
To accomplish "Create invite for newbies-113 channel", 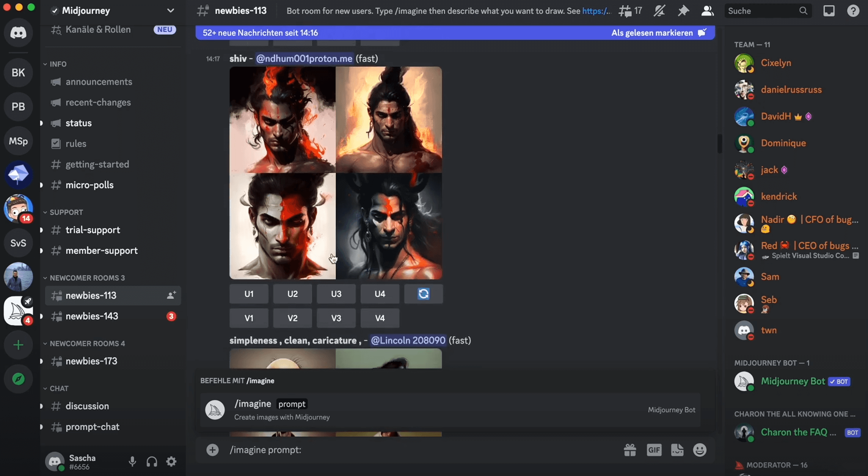I will pos(171,295).
